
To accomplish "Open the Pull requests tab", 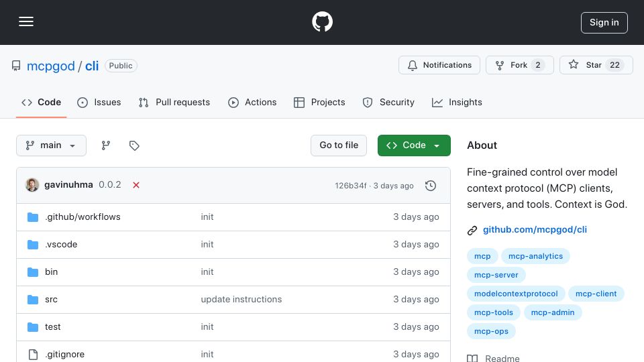I will (174, 102).
